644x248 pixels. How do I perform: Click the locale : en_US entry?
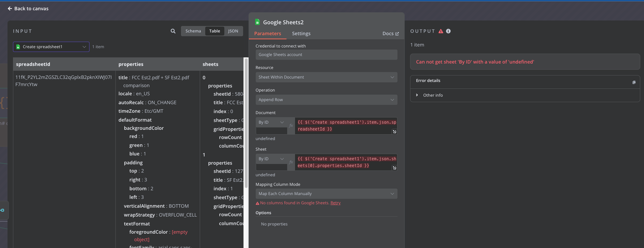[134, 94]
